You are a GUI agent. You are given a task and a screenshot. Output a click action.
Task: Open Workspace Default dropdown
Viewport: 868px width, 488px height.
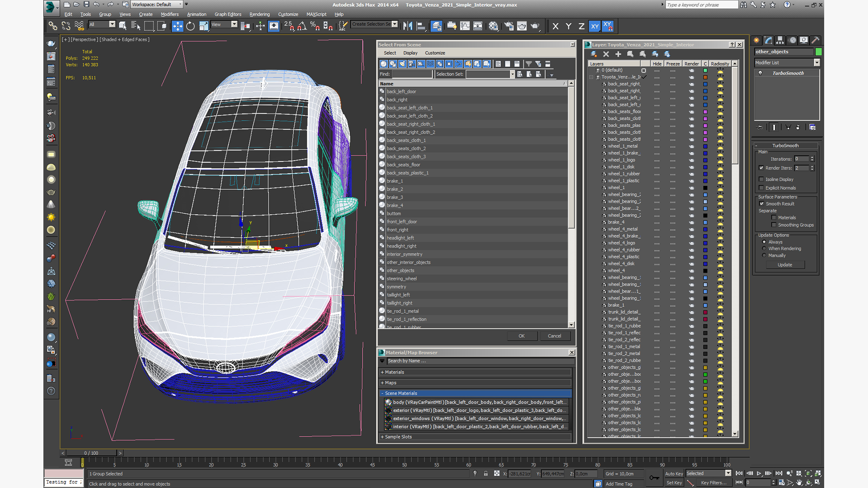coord(157,5)
